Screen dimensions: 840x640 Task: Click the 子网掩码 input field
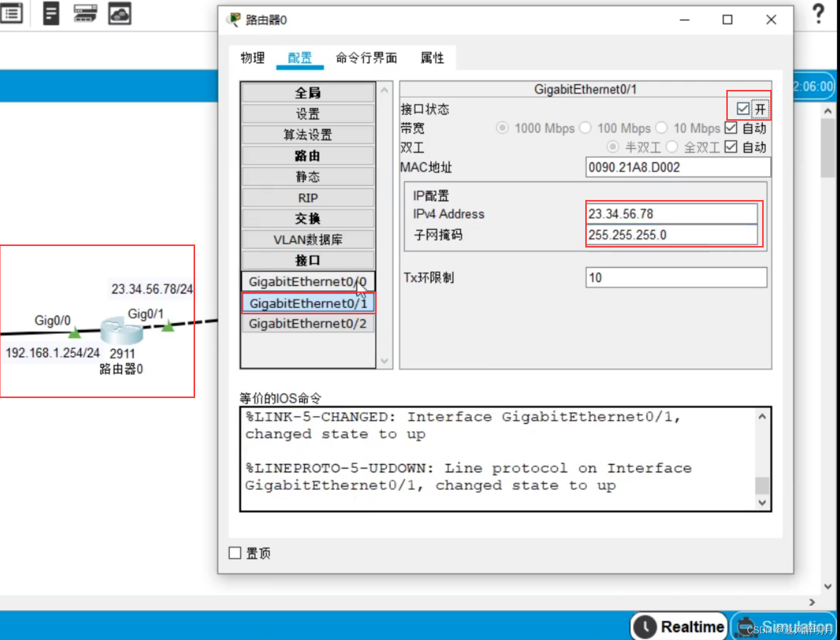point(672,235)
